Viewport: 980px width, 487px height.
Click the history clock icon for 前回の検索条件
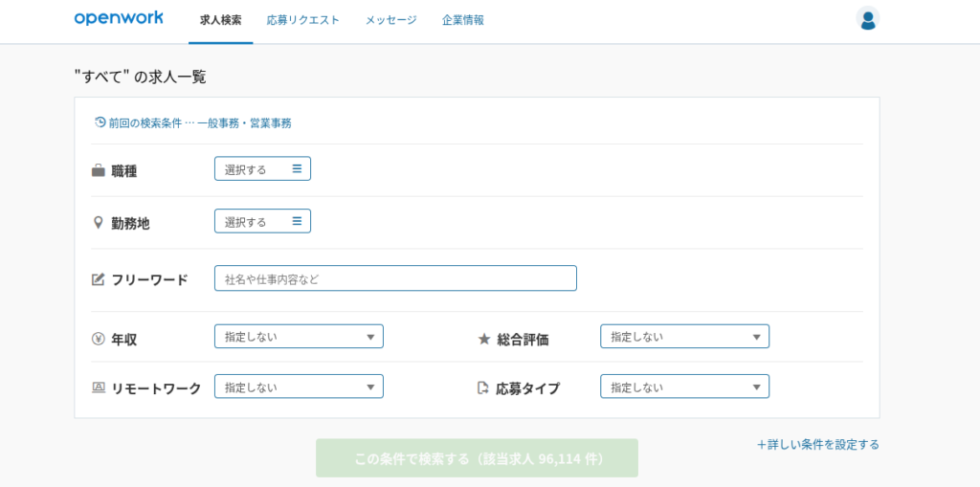coord(100,122)
